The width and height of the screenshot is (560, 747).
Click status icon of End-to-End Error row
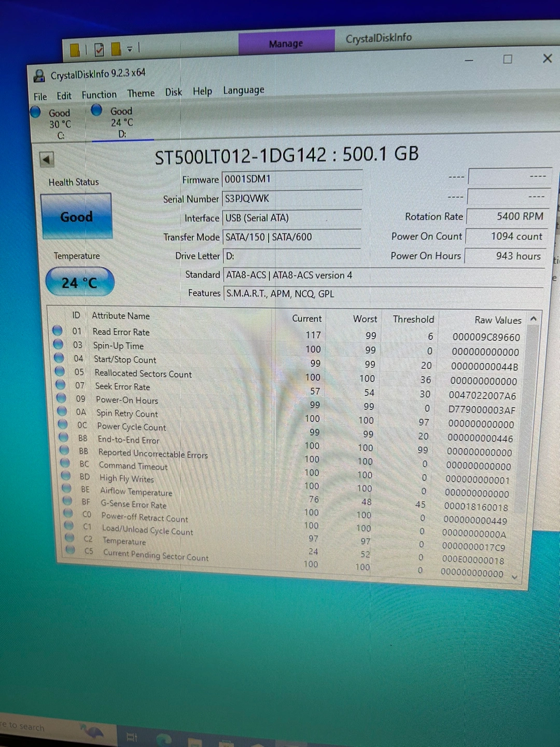64,437
